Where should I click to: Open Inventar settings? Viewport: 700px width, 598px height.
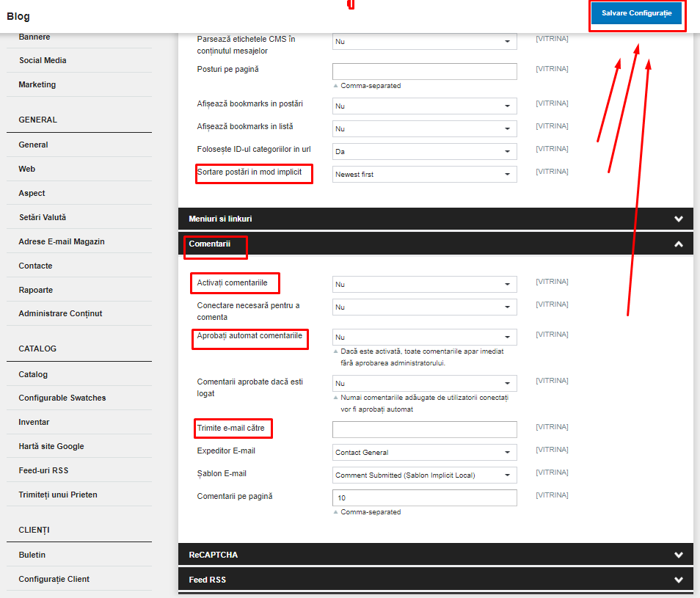point(34,422)
